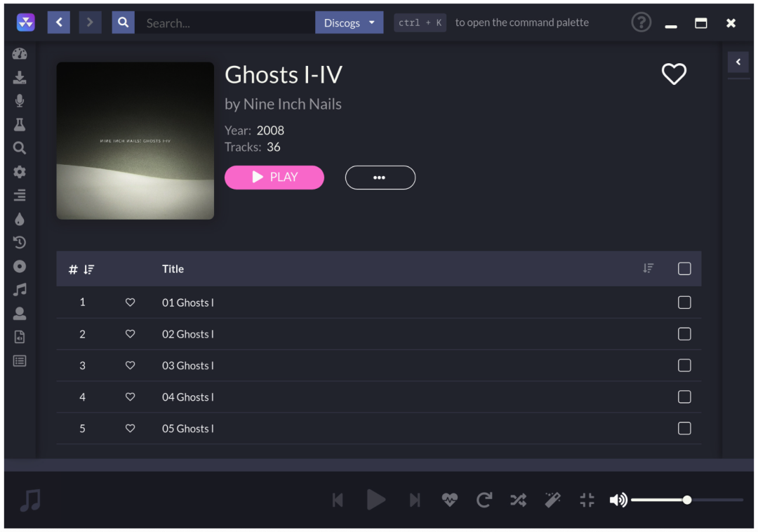Select checkbox for 04 Ghosts I

(x=684, y=397)
